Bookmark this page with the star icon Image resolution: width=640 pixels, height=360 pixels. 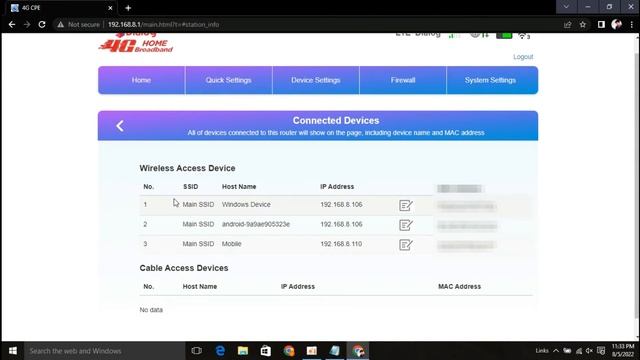click(x=583, y=24)
